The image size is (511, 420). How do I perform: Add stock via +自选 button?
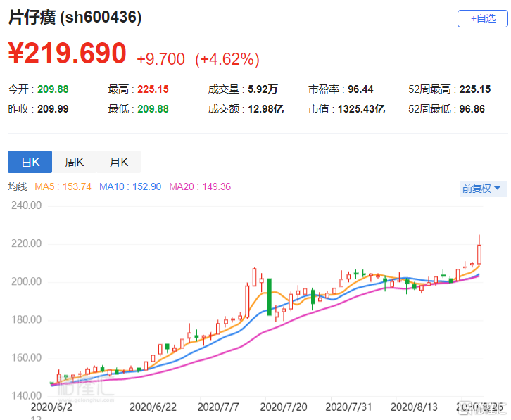click(x=482, y=18)
